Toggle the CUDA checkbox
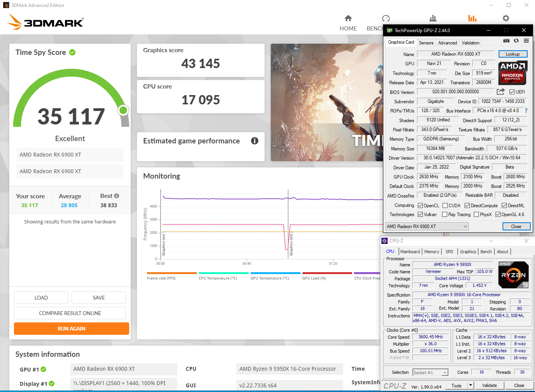Image resolution: width=535 pixels, height=392 pixels. 445,206
